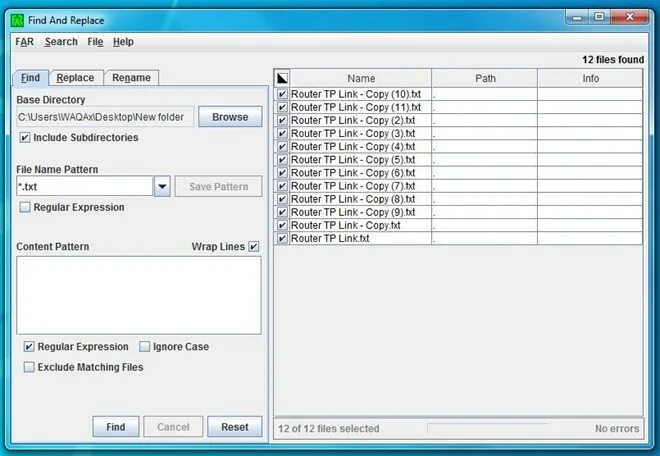
Task: Select file name Router TP Link - Copy (4).txt
Action: [353, 147]
